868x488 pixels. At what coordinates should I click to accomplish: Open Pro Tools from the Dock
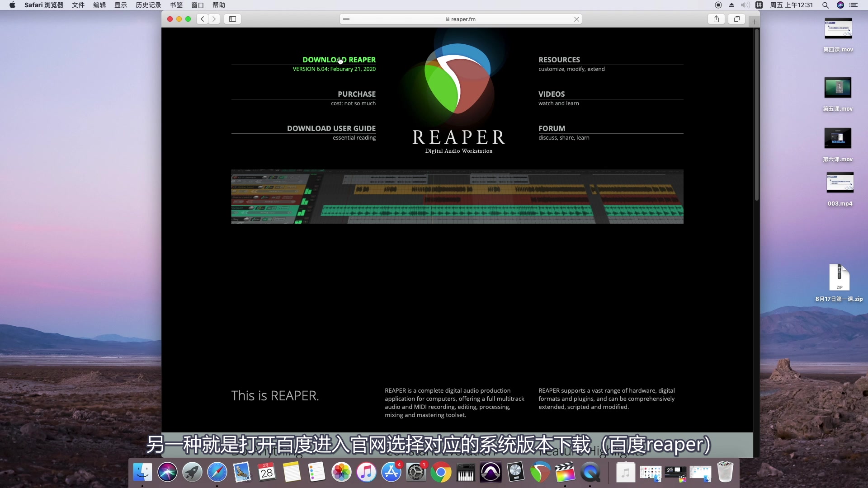tap(491, 473)
